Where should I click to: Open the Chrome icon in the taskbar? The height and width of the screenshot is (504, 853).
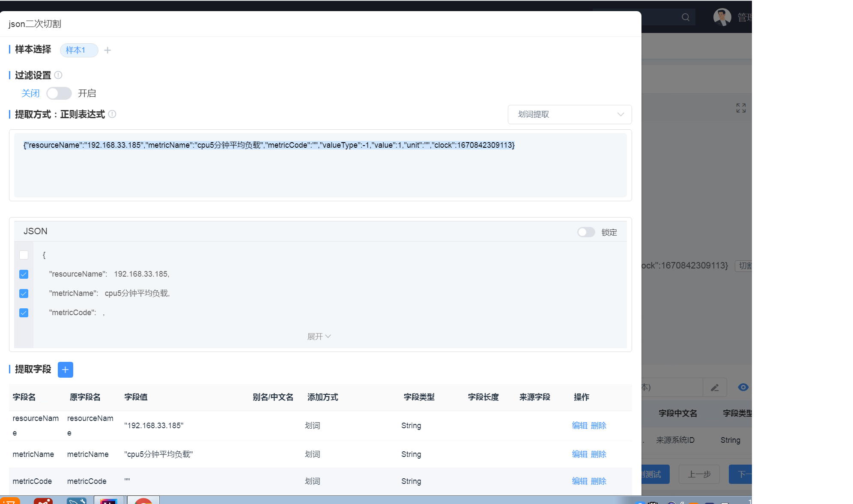tap(143, 500)
